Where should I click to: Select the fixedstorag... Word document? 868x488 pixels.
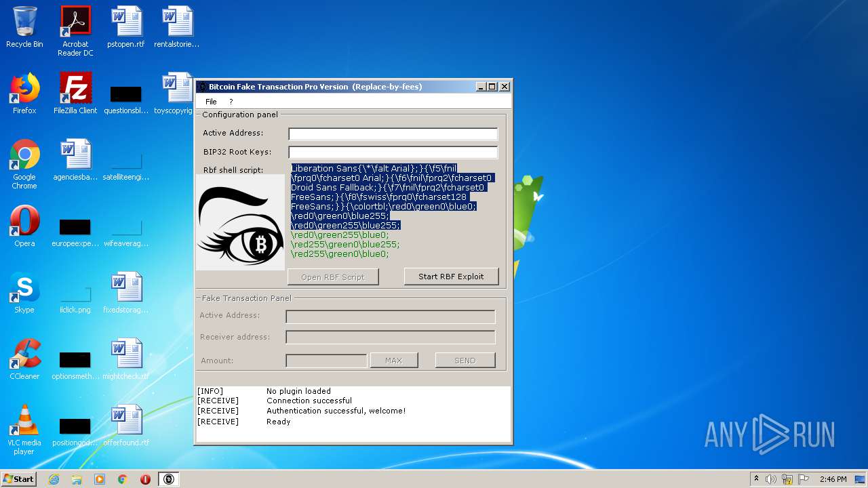point(126,293)
